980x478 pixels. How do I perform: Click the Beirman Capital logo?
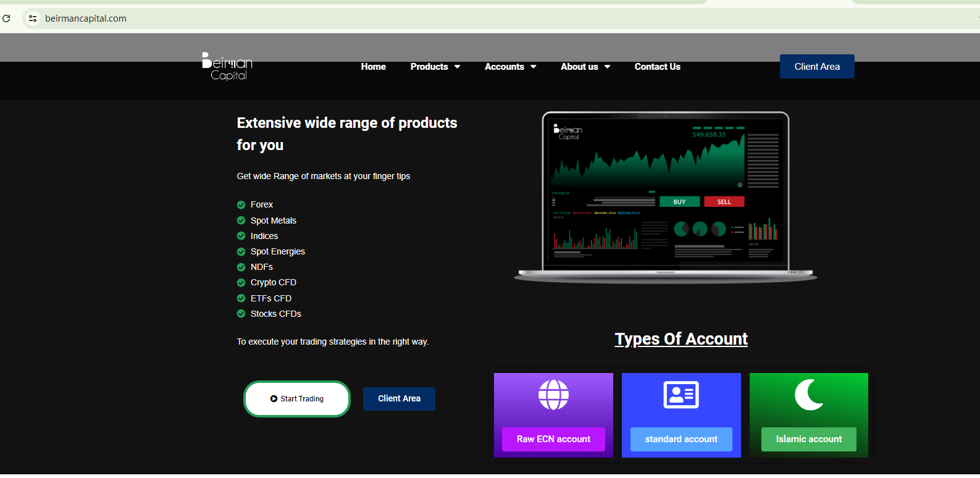click(x=227, y=67)
